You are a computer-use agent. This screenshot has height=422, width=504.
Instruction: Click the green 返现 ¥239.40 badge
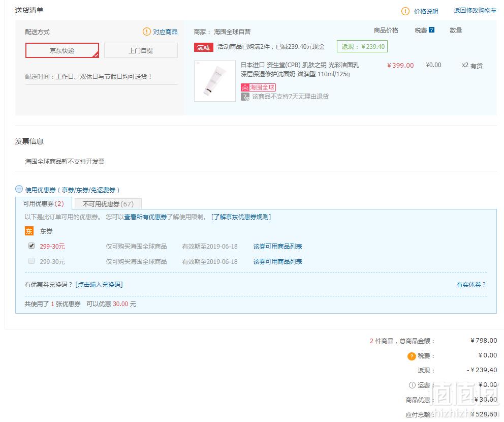(x=362, y=46)
